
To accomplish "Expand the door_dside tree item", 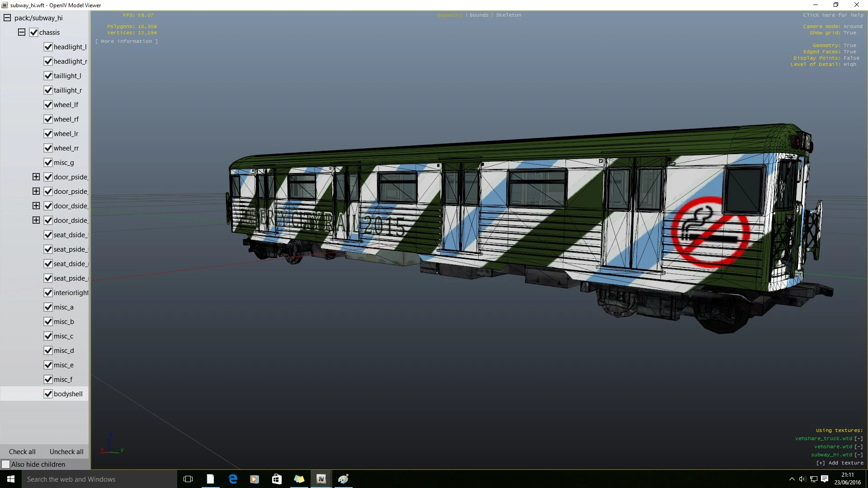I will [x=36, y=206].
